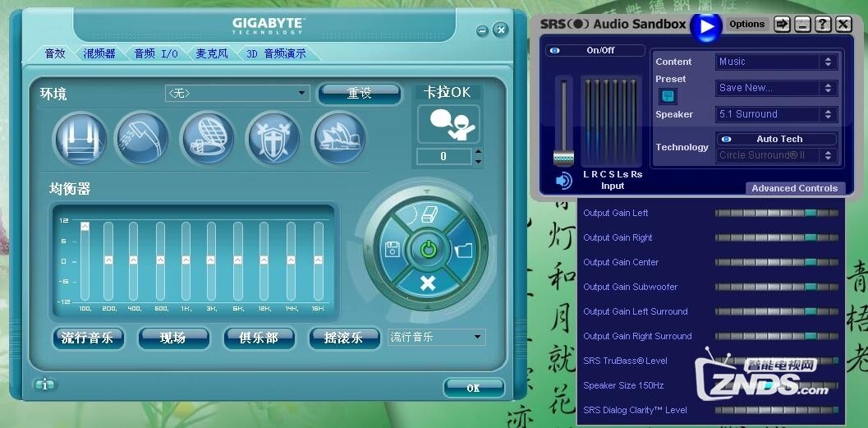The height and width of the screenshot is (428, 868).
Task: Open the 环境 environment dropdown
Action: pyautogui.click(x=237, y=94)
